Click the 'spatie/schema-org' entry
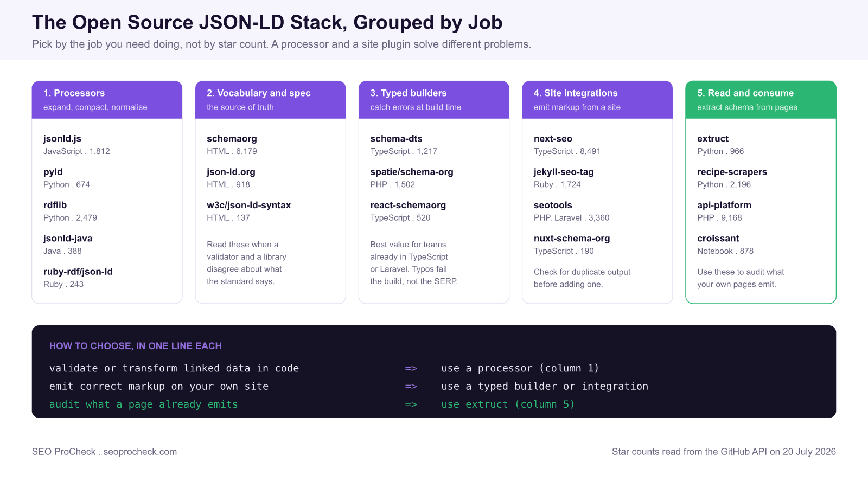The width and height of the screenshot is (868, 488). coord(412,172)
